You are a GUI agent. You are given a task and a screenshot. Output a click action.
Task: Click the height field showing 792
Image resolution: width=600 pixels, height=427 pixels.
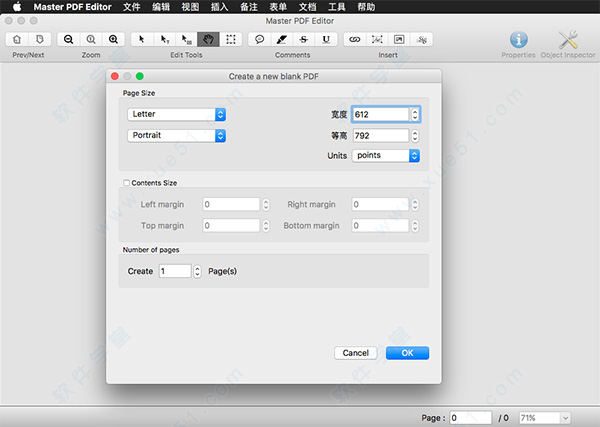pos(381,135)
